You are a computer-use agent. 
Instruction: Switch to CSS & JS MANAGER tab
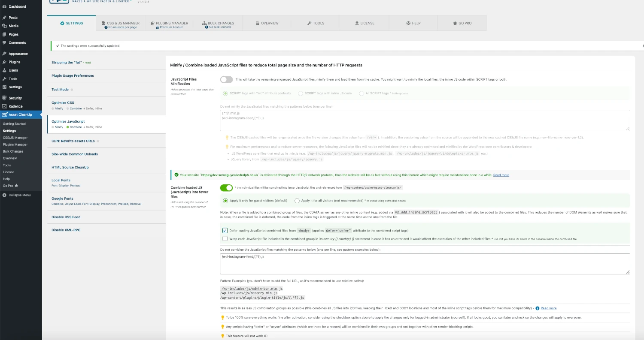120,23
